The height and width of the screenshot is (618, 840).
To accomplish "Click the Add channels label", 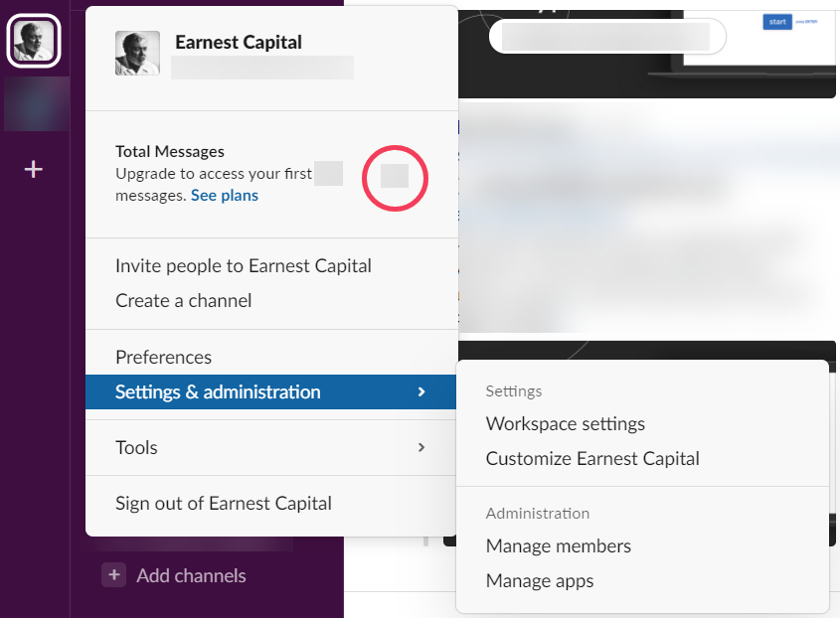I will point(191,575).
